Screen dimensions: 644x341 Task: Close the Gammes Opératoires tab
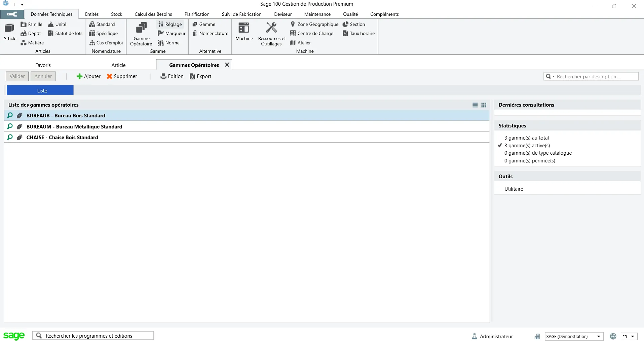[x=227, y=65]
